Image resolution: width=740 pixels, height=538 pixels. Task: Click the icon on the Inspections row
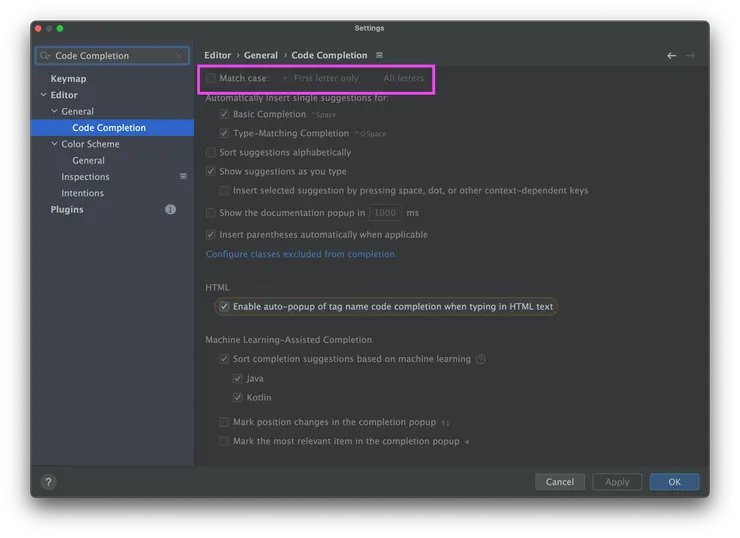(183, 177)
